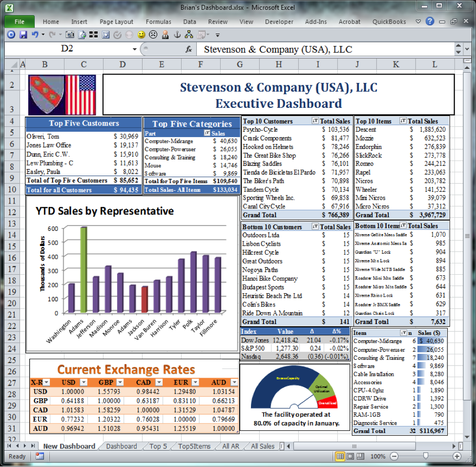Expand the Name Box dropdown arrow
Image resolution: width=476 pixels, height=467 pixels.
point(136,49)
